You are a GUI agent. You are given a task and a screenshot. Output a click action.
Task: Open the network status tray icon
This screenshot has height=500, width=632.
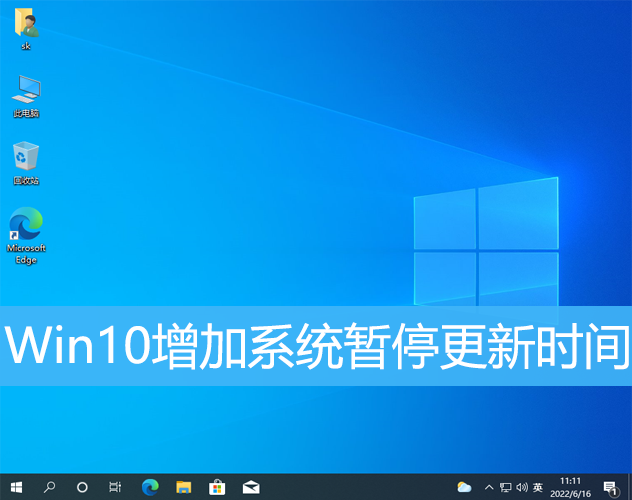(505, 487)
